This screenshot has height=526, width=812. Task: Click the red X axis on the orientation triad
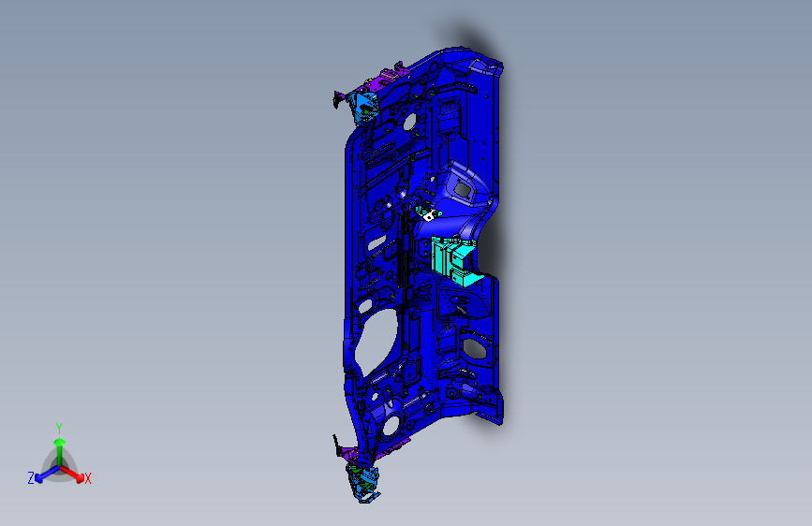pos(74,475)
